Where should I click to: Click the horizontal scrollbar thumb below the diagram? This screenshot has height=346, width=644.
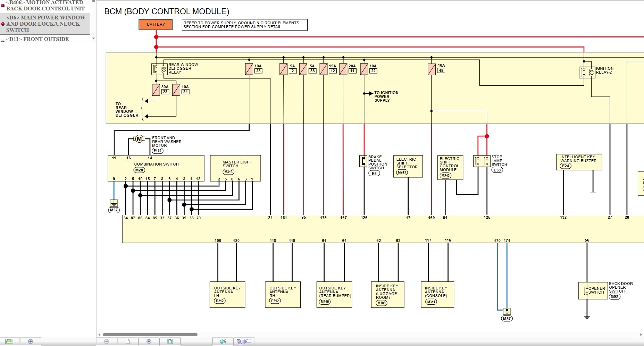tap(149, 334)
